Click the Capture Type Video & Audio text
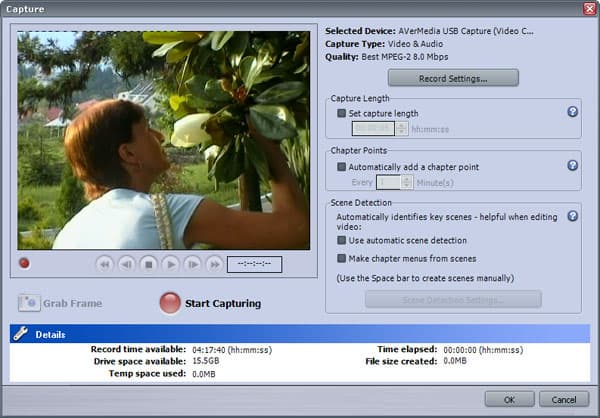 (384, 44)
